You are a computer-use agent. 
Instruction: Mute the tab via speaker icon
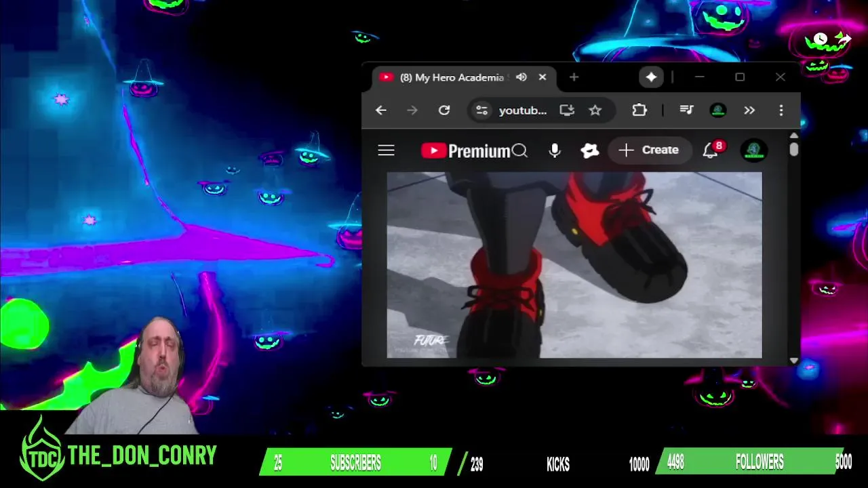521,77
